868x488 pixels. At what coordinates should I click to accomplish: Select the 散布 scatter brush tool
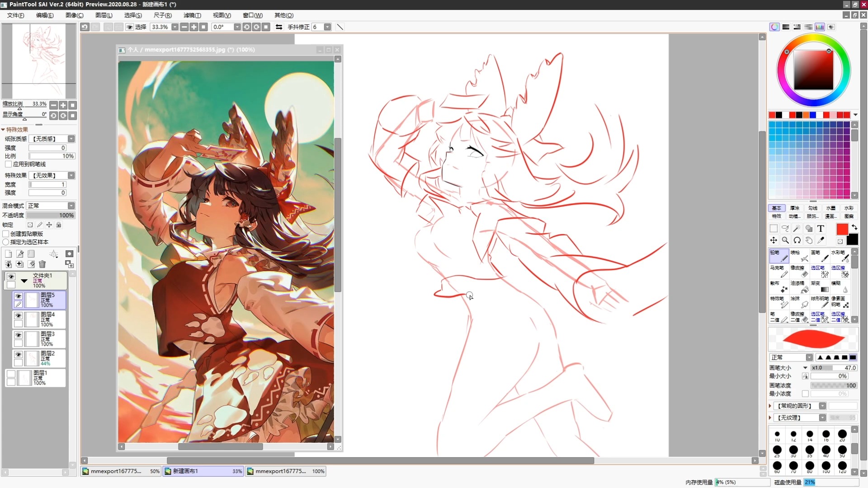[x=779, y=286]
